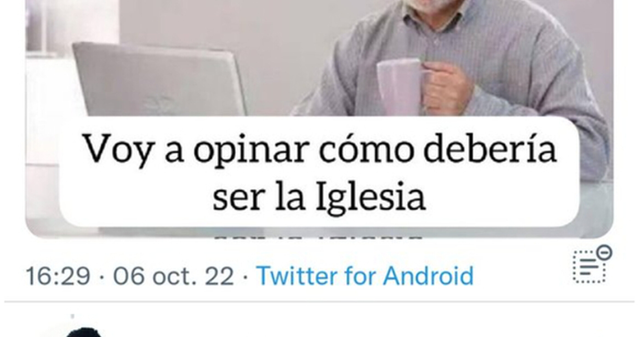Click the horizontal divider below the timestamp

pyautogui.click(x=319, y=301)
